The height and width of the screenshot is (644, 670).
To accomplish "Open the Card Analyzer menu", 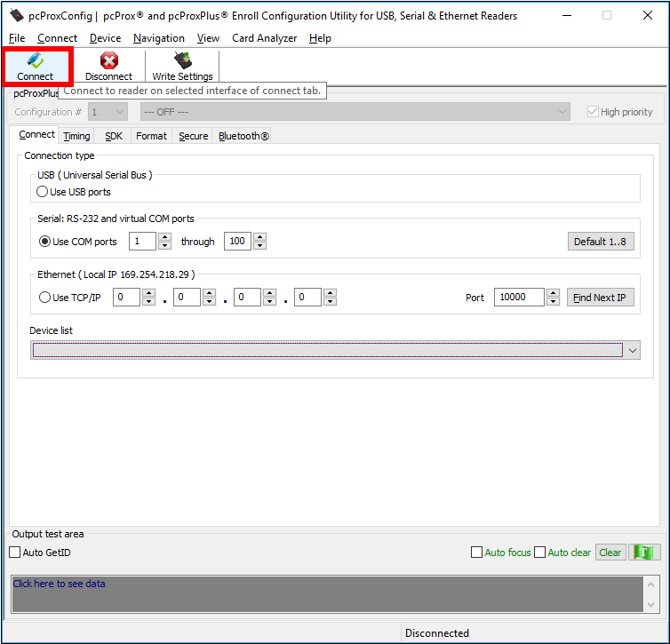I will click(265, 38).
